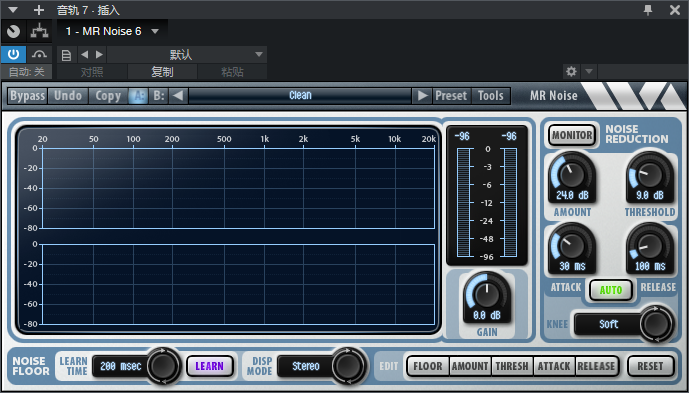Viewport: 689px width, 393px height.
Task: Click the 100 ms release value
Action: coord(650,266)
